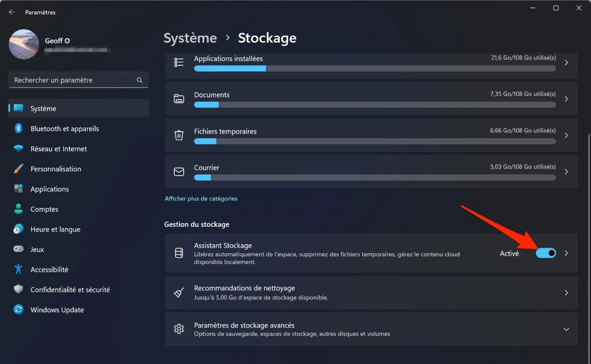Click the Gestion du stockage heading

pyautogui.click(x=196, y=224)
